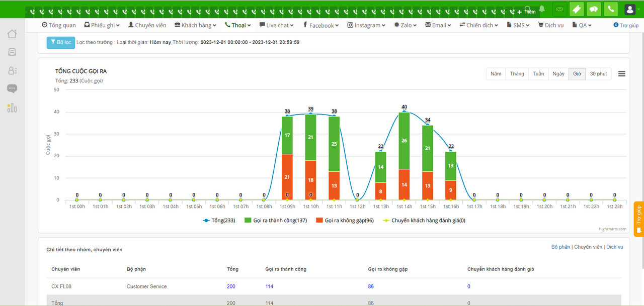Image resolution: width=644 pixels, height=306 pixels.
Task: Click the Bộ phận column header in table
Action: coord(136,269)
